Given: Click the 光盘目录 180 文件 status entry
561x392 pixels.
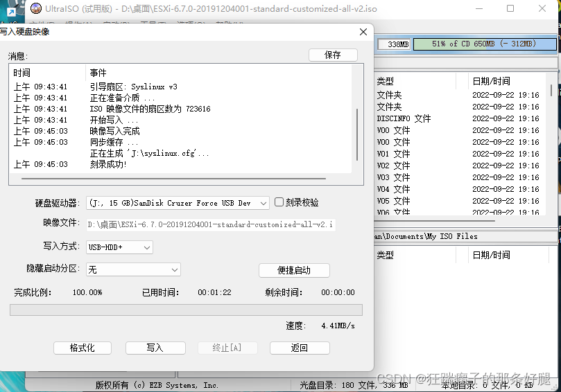Looking at the screenshot, I should (354, 385).
